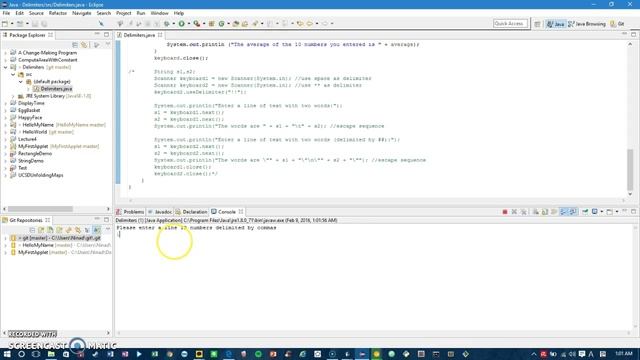The image size is (640, 360).
Task: Click Package Explorer horizontal scrollbar thumb
Action: pos(40,209)
